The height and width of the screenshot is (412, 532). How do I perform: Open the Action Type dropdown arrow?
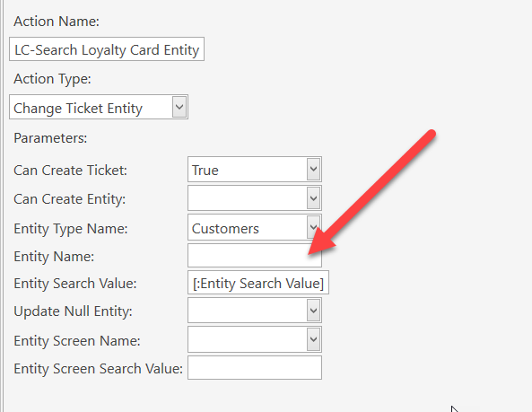tap(179, 107)
